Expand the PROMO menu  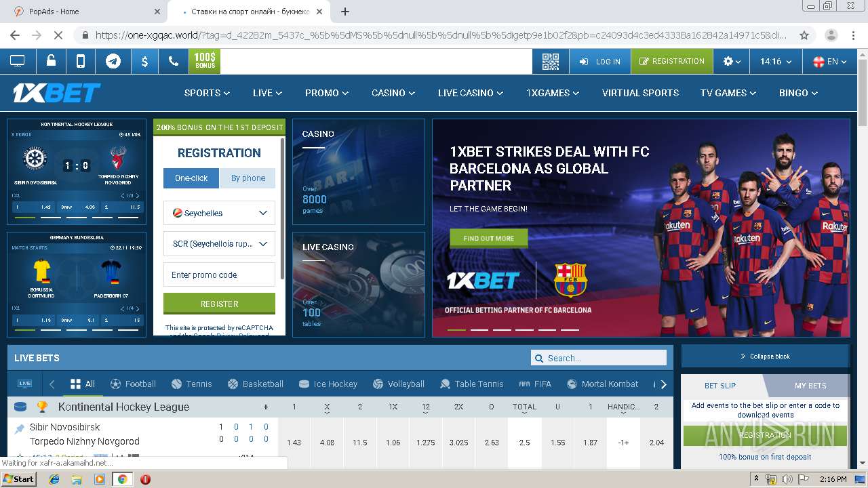(x=327, y=93)
